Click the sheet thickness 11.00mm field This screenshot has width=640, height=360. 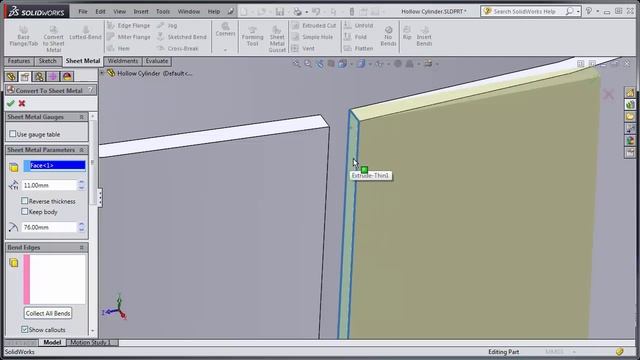pyautogui.click(x=49, y=185)
